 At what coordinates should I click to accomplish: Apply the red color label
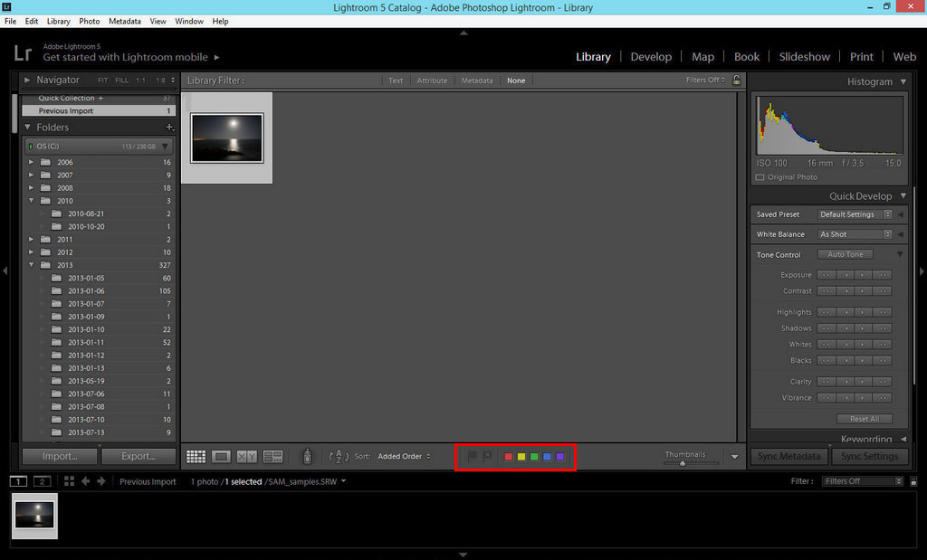pos(508,457)
